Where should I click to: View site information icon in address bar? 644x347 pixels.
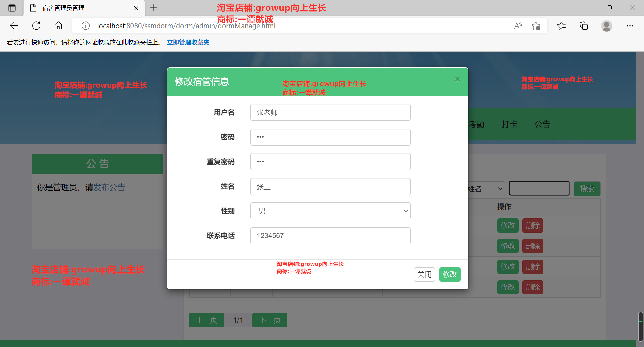click(86, 26)
